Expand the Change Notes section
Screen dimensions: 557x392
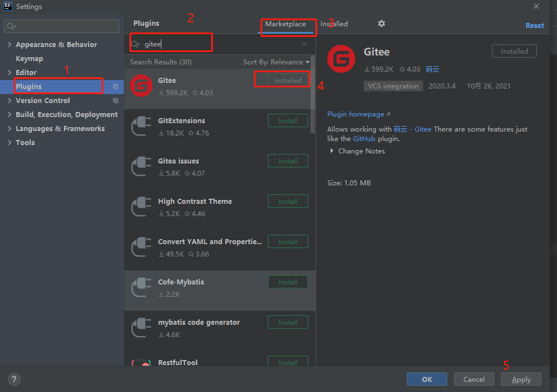click(x=332, y=151)
